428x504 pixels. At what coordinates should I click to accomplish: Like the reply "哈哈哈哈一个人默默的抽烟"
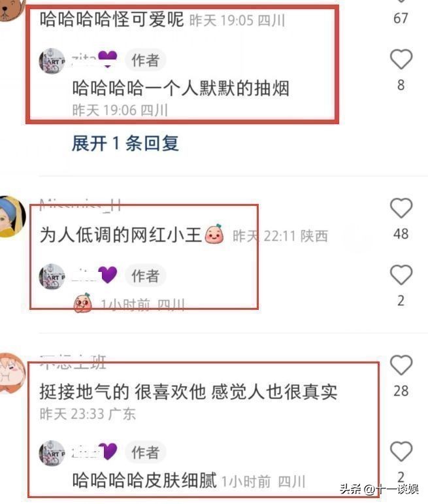[401, 59]
